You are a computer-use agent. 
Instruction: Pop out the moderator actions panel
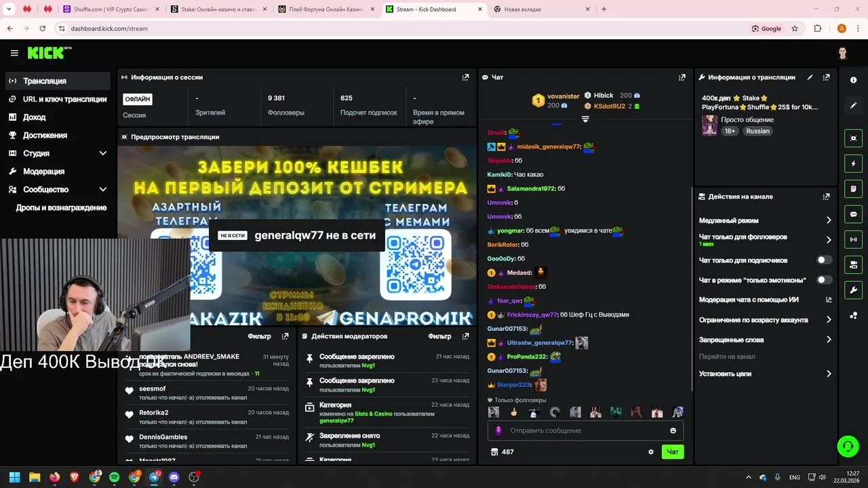coord(465,336)
